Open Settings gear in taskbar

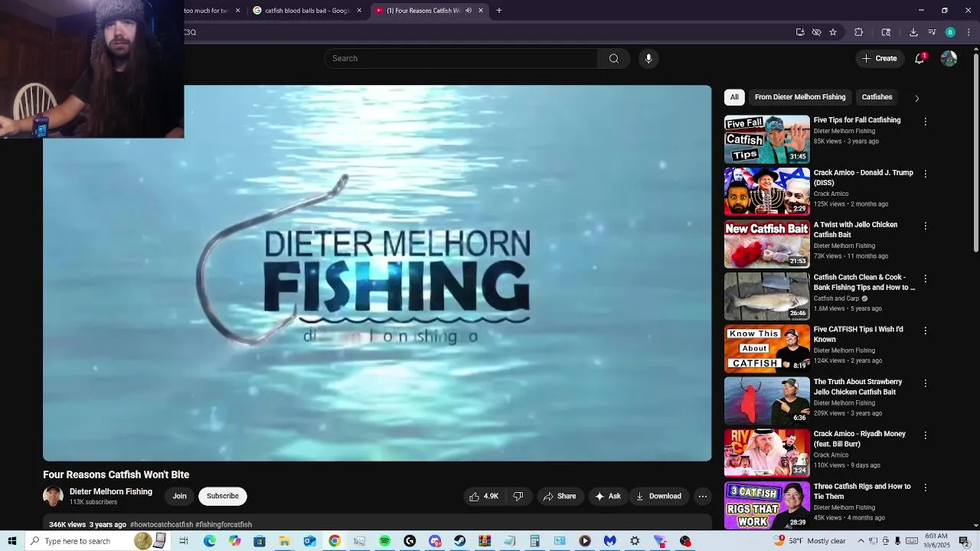(x=635, y=541)
